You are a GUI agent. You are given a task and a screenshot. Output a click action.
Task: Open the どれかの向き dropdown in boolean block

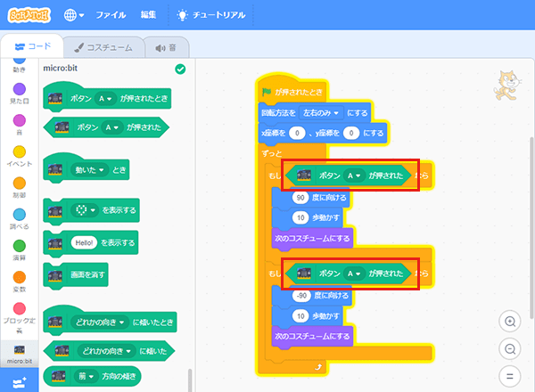click(x=106, y=351)
